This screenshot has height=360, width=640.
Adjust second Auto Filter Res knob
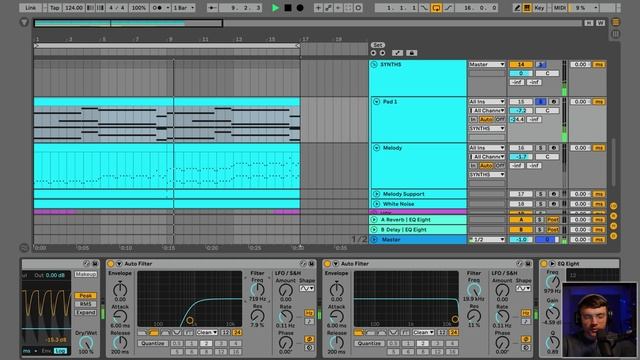[x=473, y=316]
